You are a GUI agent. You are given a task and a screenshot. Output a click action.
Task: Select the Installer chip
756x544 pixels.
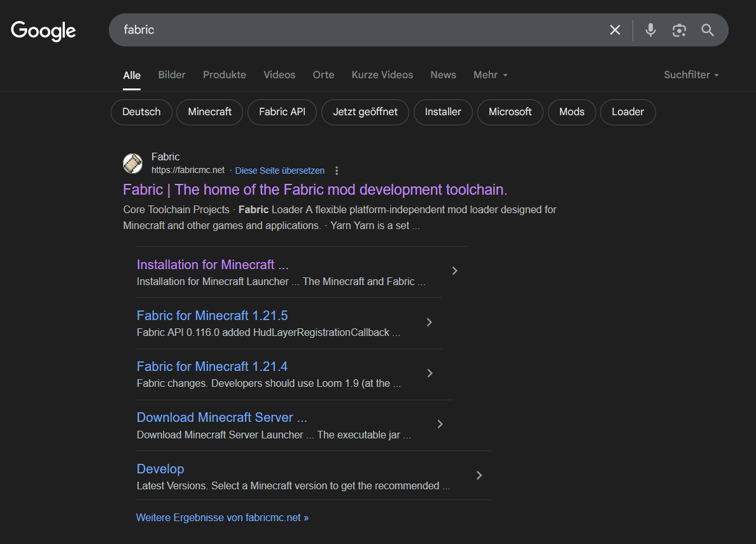tap(443, 112)
